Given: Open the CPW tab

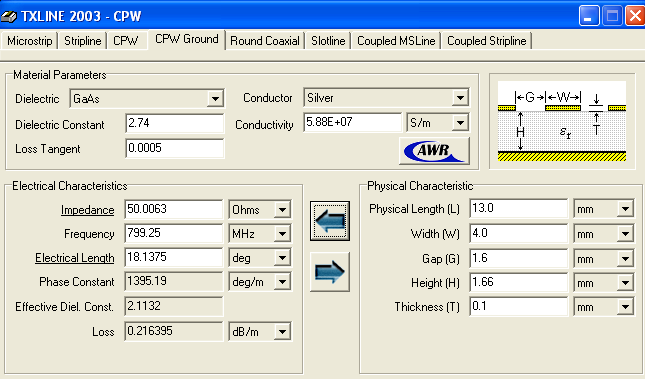Looking at the screenshot, I should tap(126, 41).
